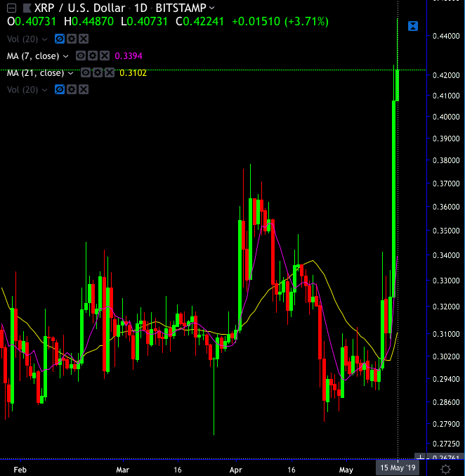The image size is (465, 476).
Task: Click the 0.38000 price axis label
Action: point(446,160)
